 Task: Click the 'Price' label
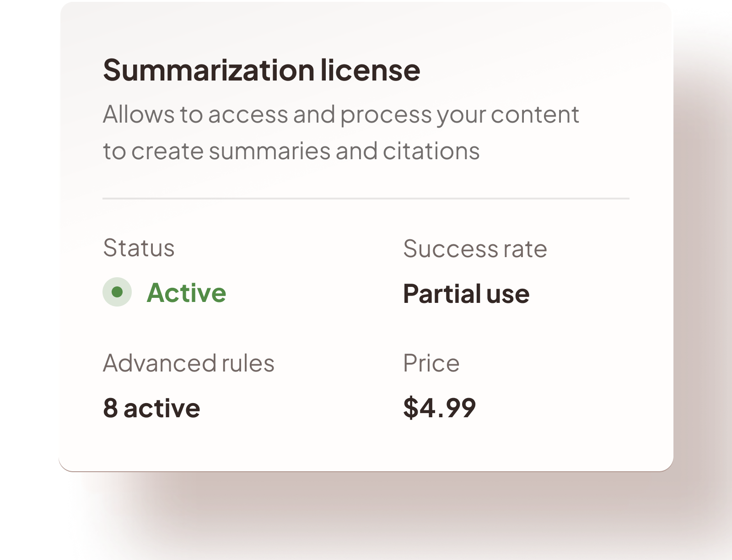pyautogui.click(x=431, y=363)
